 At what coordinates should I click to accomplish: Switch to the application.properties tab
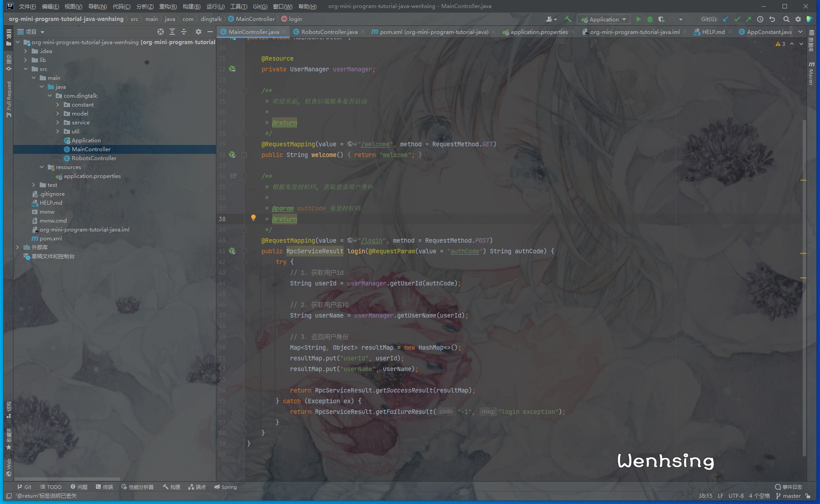(x=538, y=32)
